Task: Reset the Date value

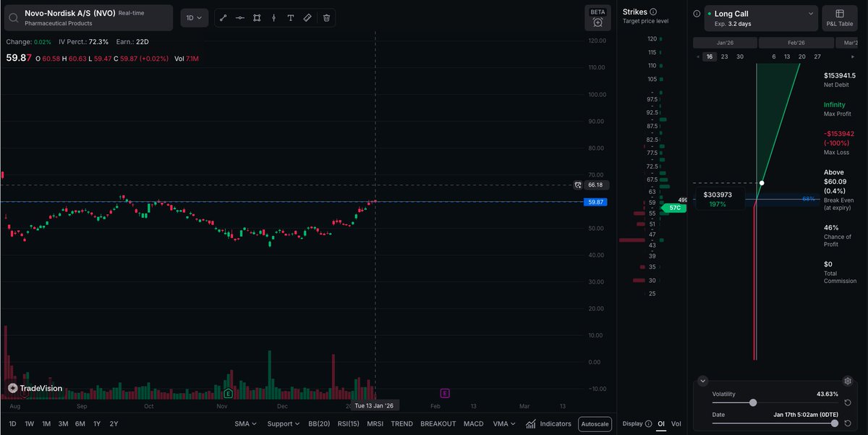Action: click(847, 423)
